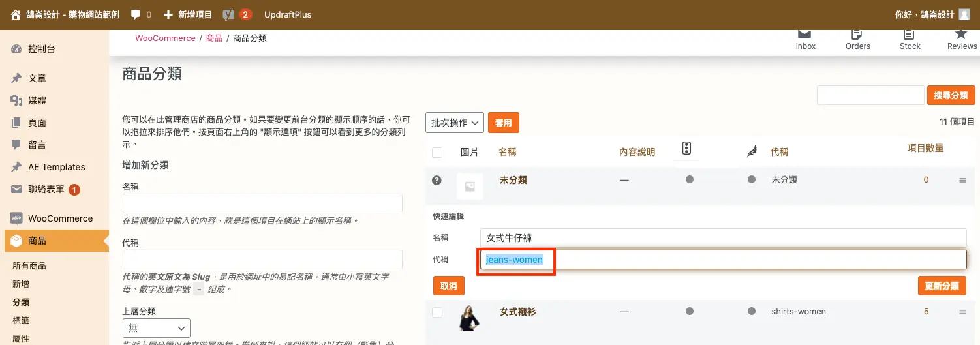The width and height of the screenshot is (980, 345).
Task: Click the readability feather column header icon
Action: (x=752, y=151)
